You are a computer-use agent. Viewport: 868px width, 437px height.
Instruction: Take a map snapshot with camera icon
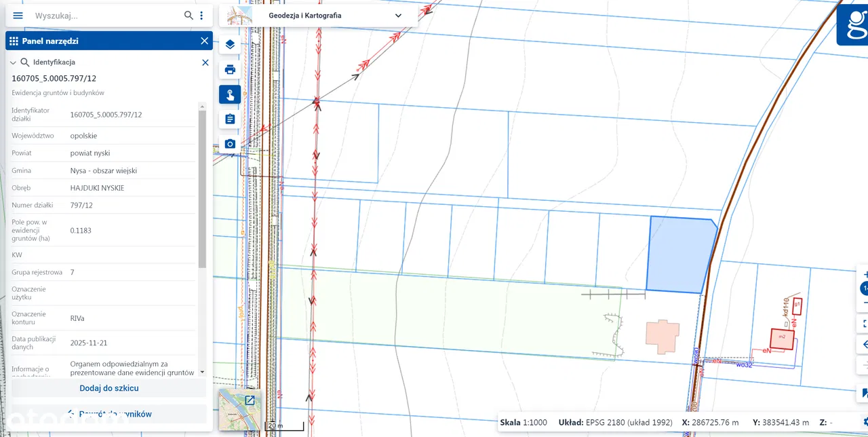click(x=230, y=144)
